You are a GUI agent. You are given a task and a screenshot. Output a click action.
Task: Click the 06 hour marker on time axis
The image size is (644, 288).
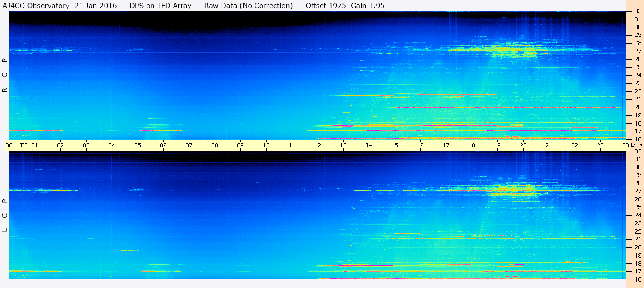tap(163, 145)
